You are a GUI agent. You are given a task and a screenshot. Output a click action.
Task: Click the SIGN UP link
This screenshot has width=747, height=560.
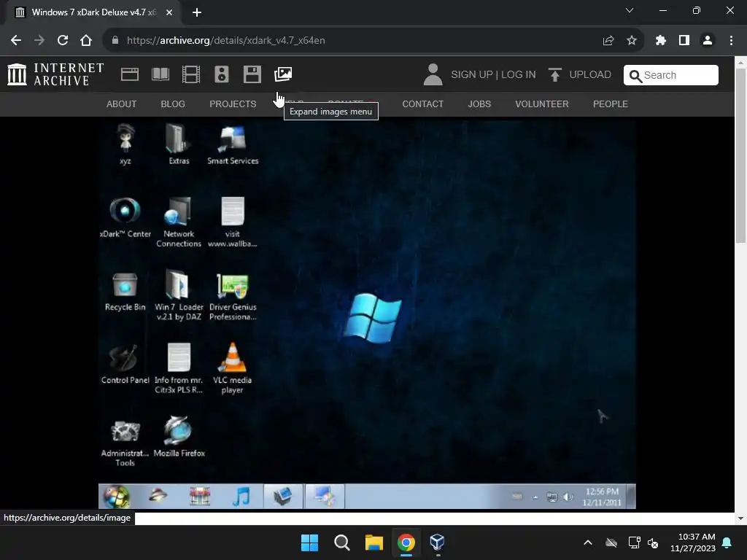click(x=472, y=75)
